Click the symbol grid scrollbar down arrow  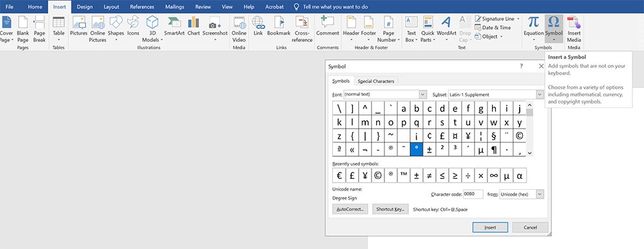coord(530,153)
